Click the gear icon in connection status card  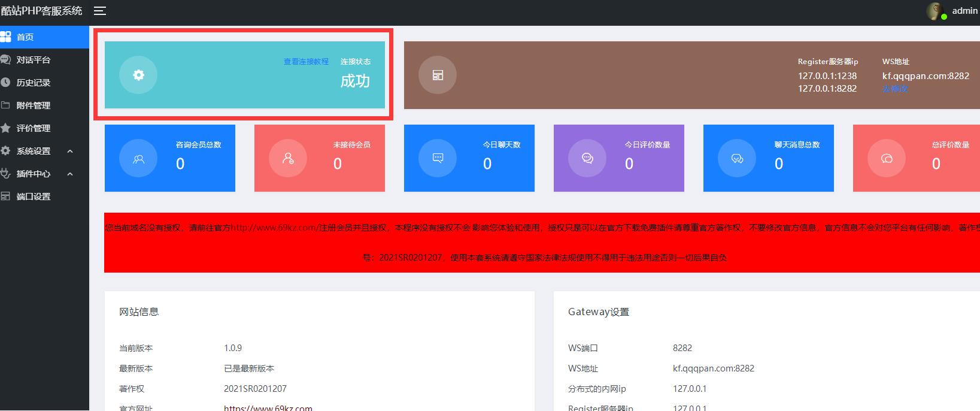coord(138,75)
